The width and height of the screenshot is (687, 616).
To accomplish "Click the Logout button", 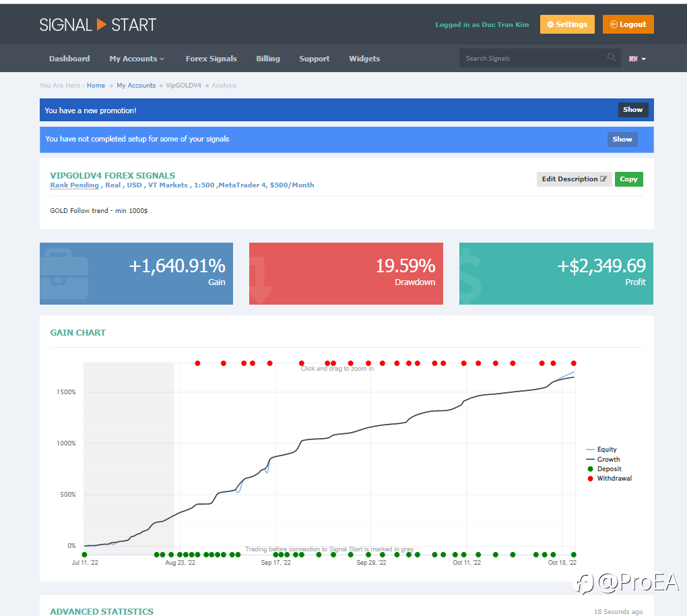I will (x=628, y=24).
